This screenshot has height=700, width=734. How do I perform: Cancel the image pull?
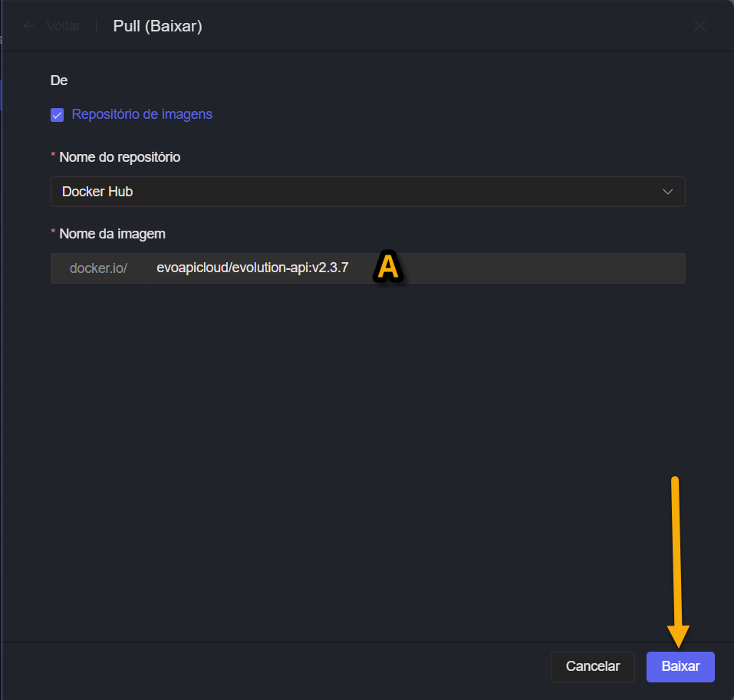[x=593, y=666]
